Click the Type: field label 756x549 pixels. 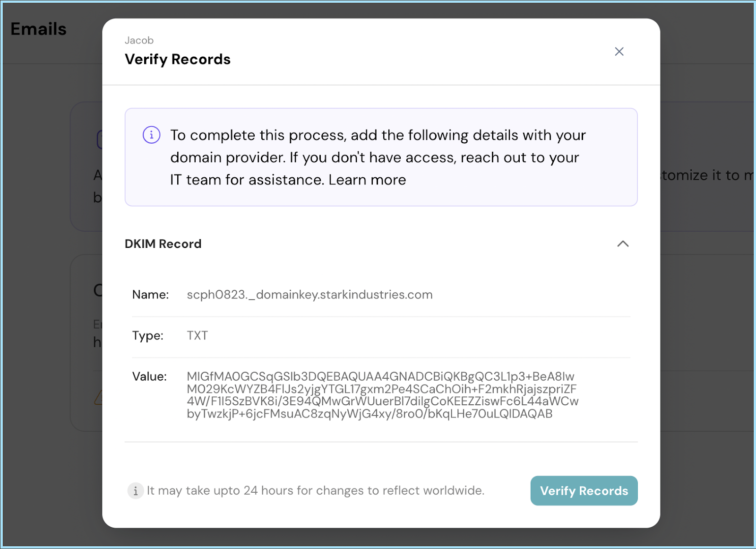[148, 336]
